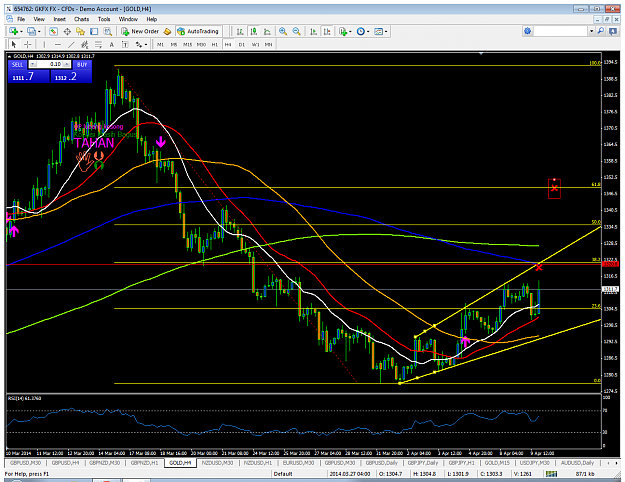Screen dimensions: 625x482
Task: Expand the Indicators list dropdown
Action: (350, 31)
